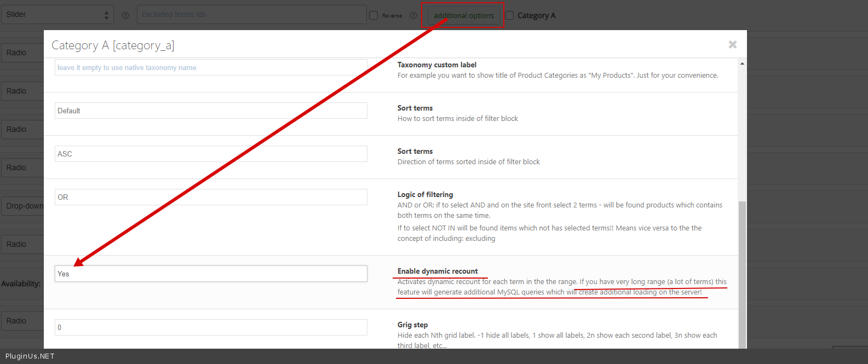
Task: Click the scrollbar up arrow in dialog
Action: [x=742, y=64]
